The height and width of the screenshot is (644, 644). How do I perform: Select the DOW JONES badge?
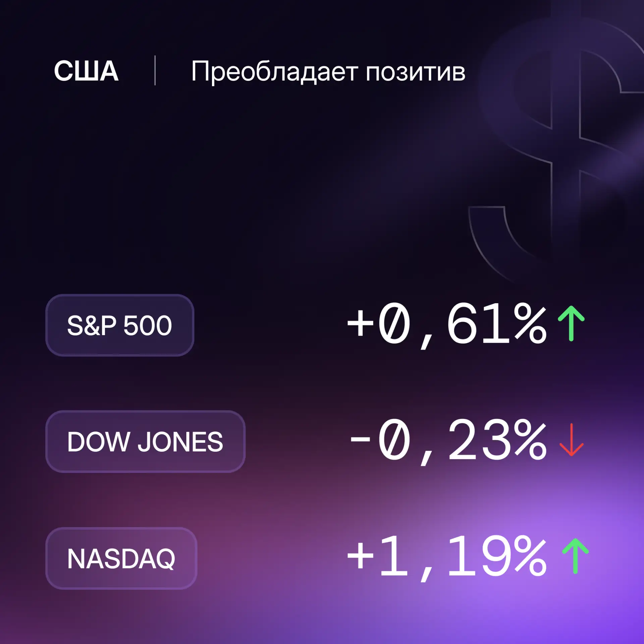[145, 441]
